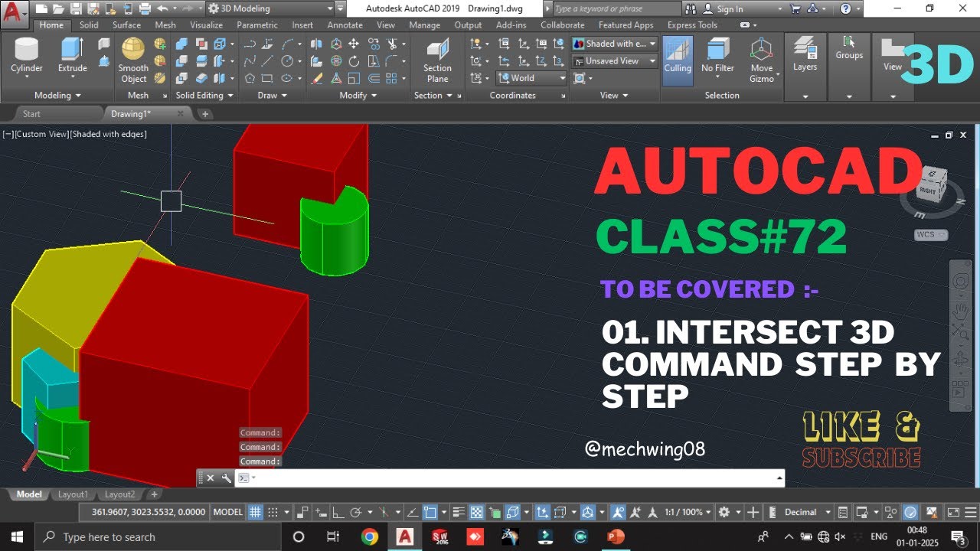Toggle transparency display in status bar
The width and height of the screenshot is (980, 551).
[476, 512]
